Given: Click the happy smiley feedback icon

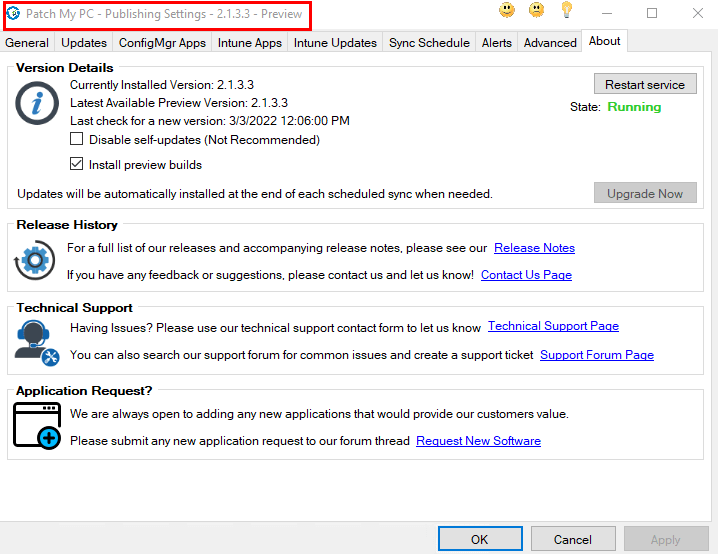Looking at the screenshot, I should (507, 10).
